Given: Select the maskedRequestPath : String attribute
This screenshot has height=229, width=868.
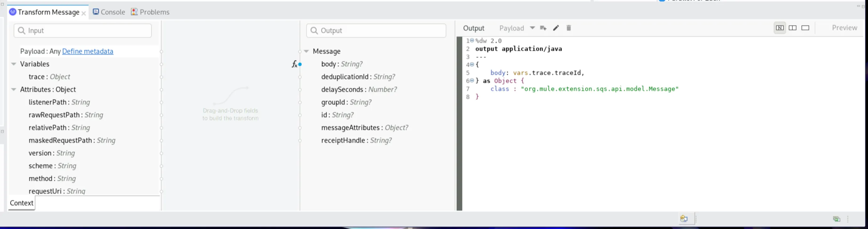Looking at the screenshot, I should 72,140.
